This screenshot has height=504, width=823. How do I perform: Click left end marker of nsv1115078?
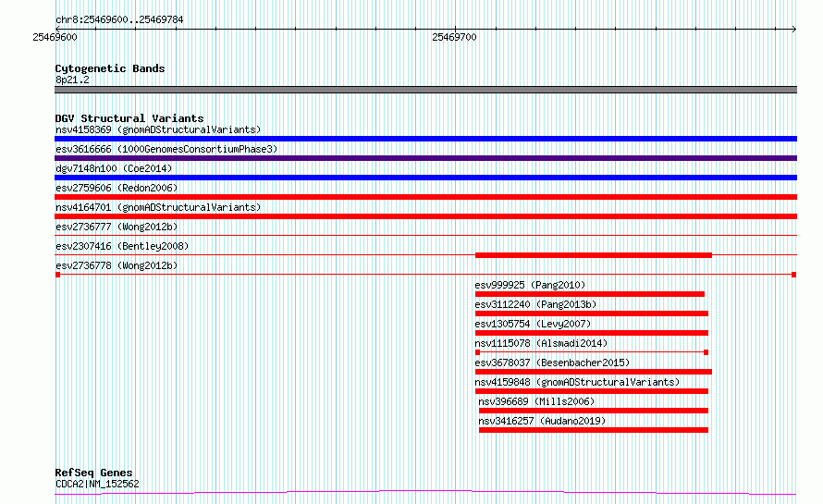click(x=478, y=352)
